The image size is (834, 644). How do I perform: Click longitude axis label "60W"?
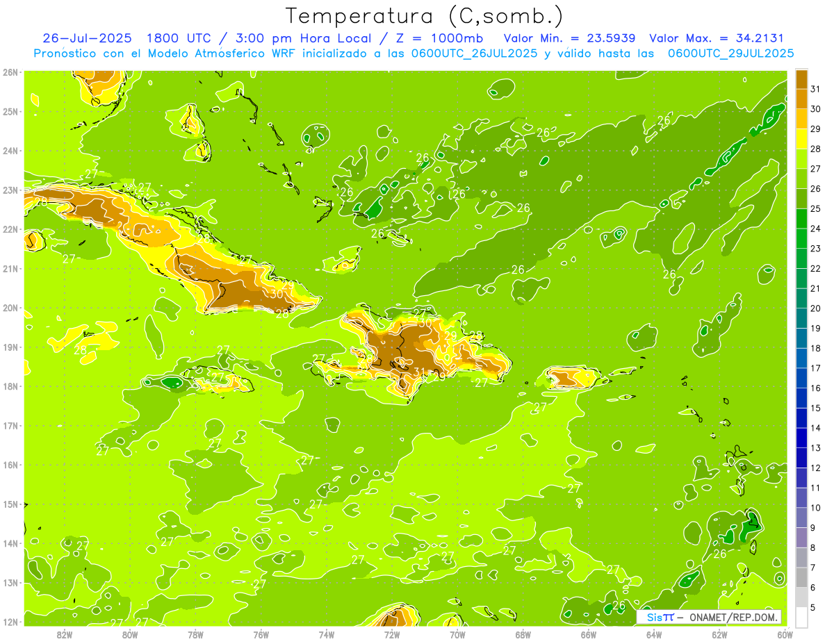[785, 634]
